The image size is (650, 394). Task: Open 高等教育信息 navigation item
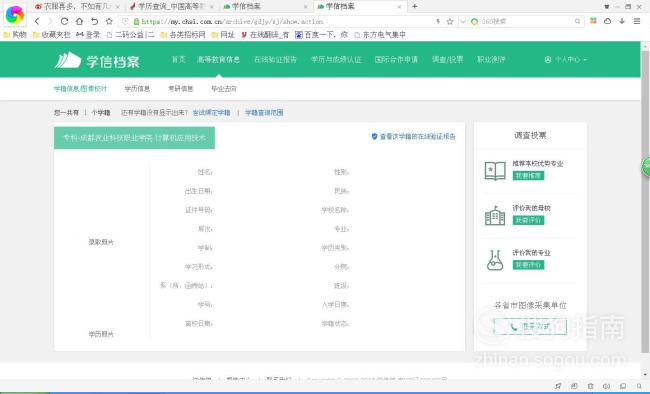[x=218, y=59]
